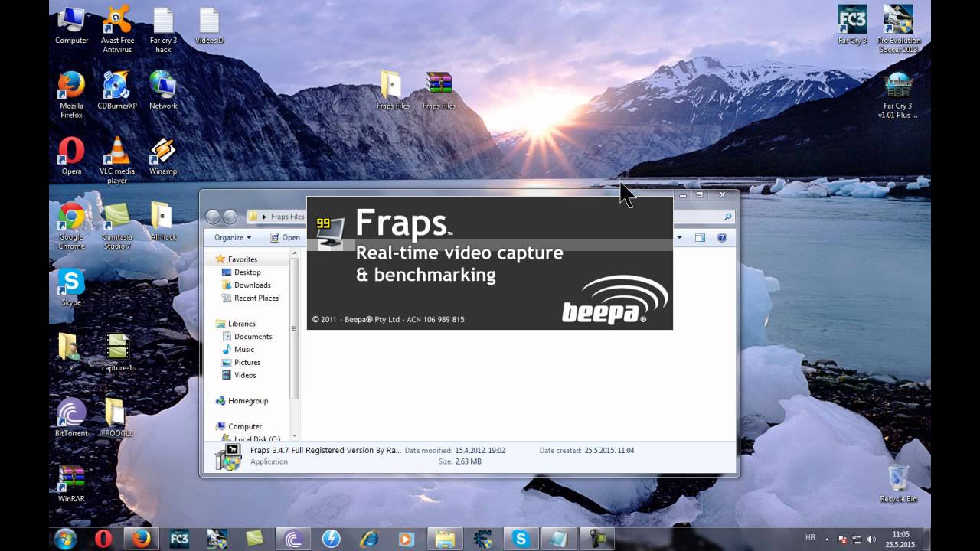The image size is (980, 551).
Task: Go back in Explorer navigation
Action: [x=213, y=217]
